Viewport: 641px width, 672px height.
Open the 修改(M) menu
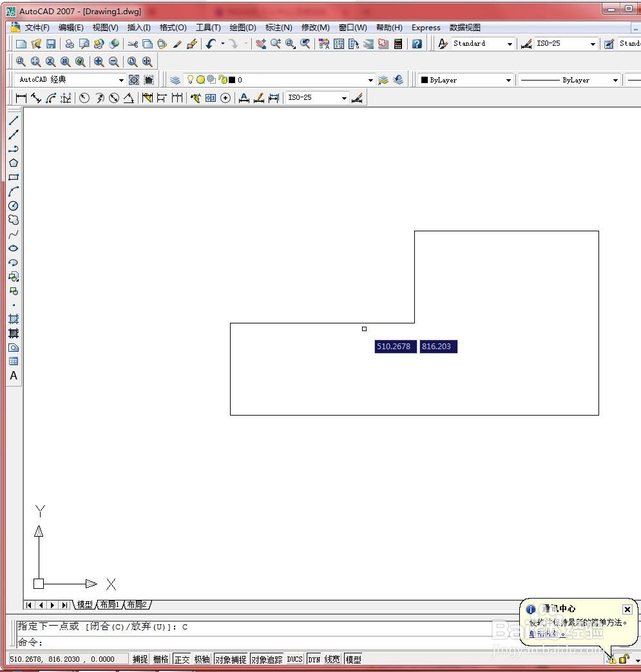pos(315,28)
